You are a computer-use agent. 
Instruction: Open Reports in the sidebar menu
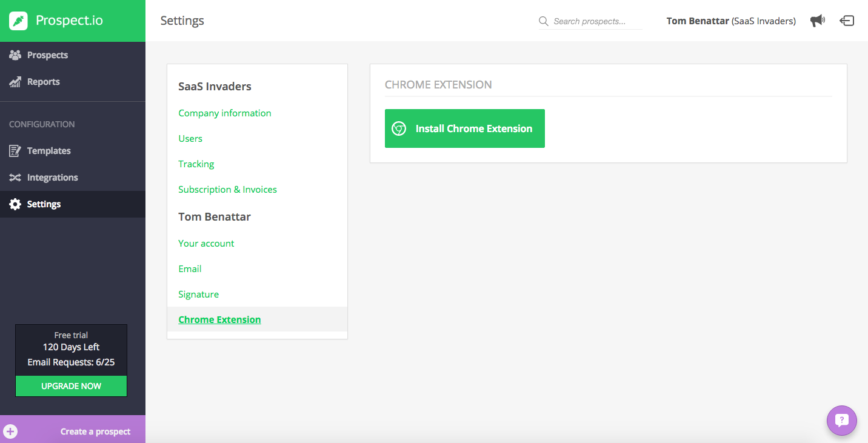pos(73,82)
